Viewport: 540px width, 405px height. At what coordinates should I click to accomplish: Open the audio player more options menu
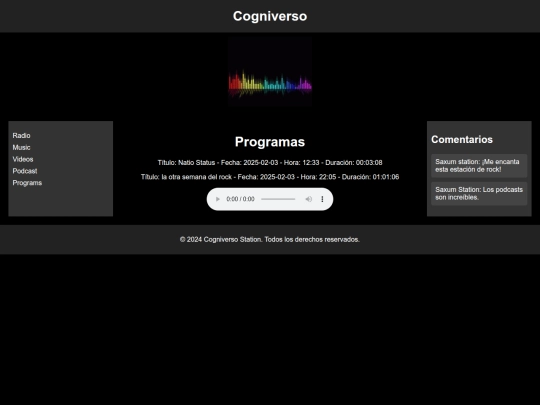pos(322,199)
